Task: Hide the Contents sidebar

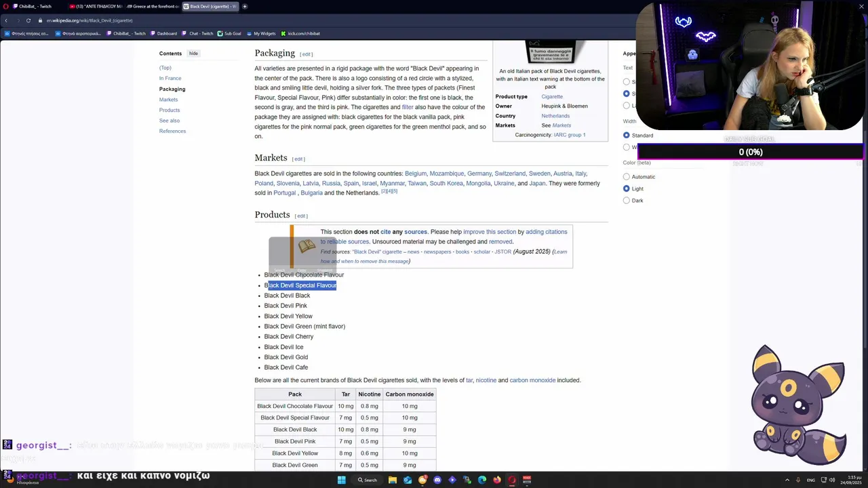Action: 193,54
